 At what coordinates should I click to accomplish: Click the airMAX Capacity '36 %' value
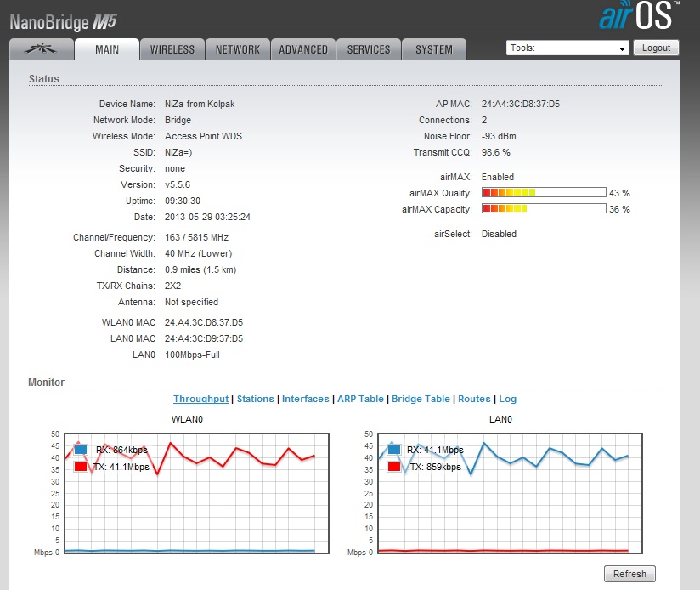619,209
